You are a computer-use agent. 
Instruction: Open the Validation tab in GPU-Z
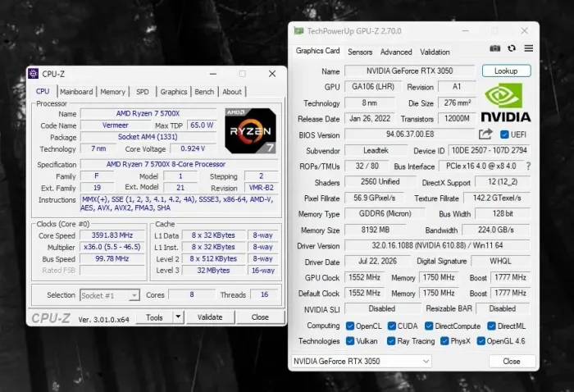(435, 52)
